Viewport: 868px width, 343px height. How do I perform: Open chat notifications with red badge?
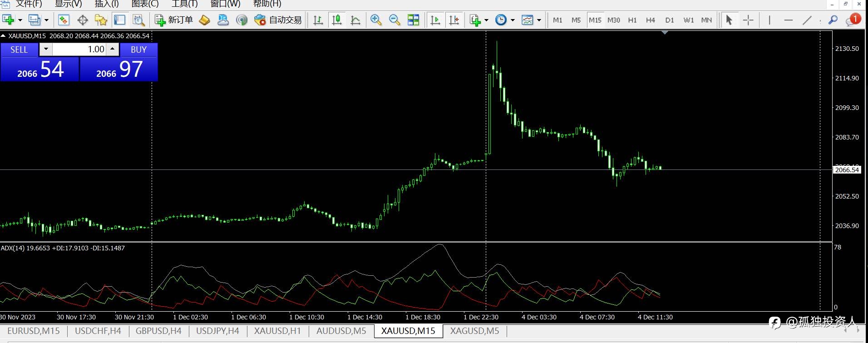pos(853,20)
